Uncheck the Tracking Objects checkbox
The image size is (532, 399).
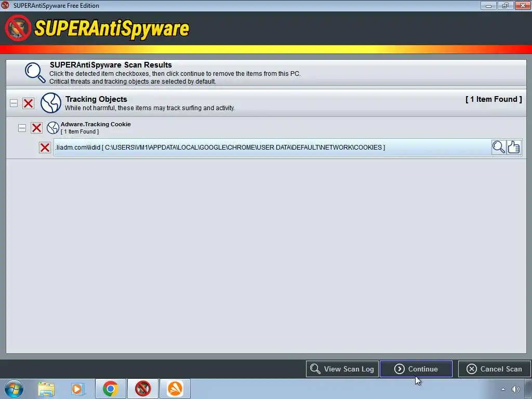pyautogui.click(x=28, y=103)
